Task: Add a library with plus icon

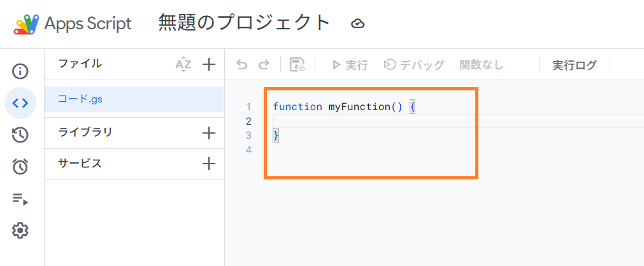Action: coord(209,133)
